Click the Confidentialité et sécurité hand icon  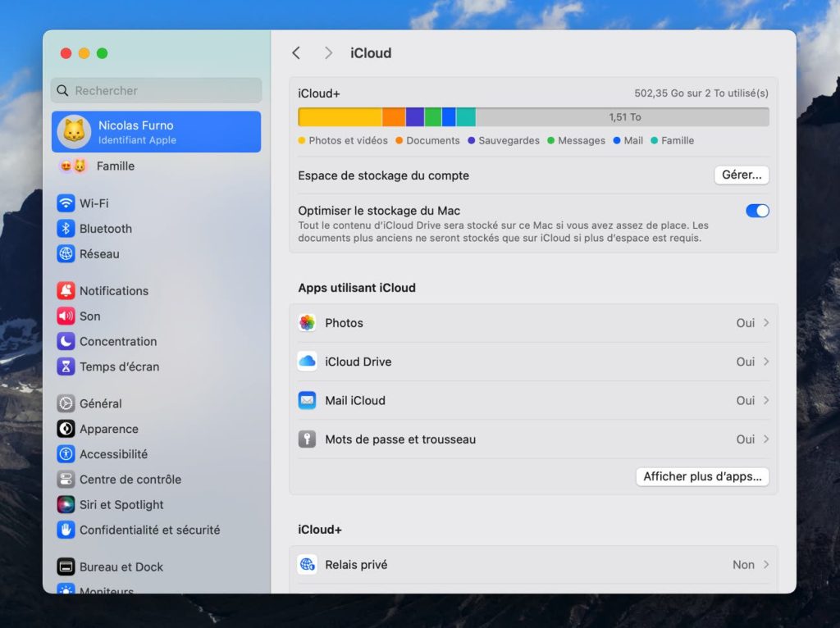[x=66, y=530]
